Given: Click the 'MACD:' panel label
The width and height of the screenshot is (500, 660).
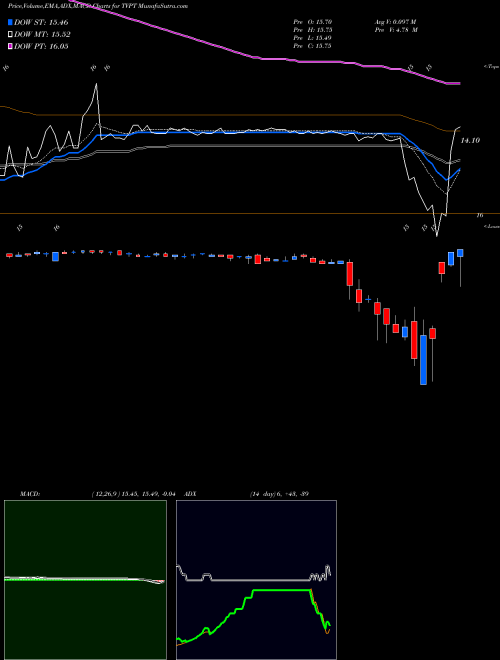Looking at the screenshot, I should pyautogui.click(x=30, y=494).
